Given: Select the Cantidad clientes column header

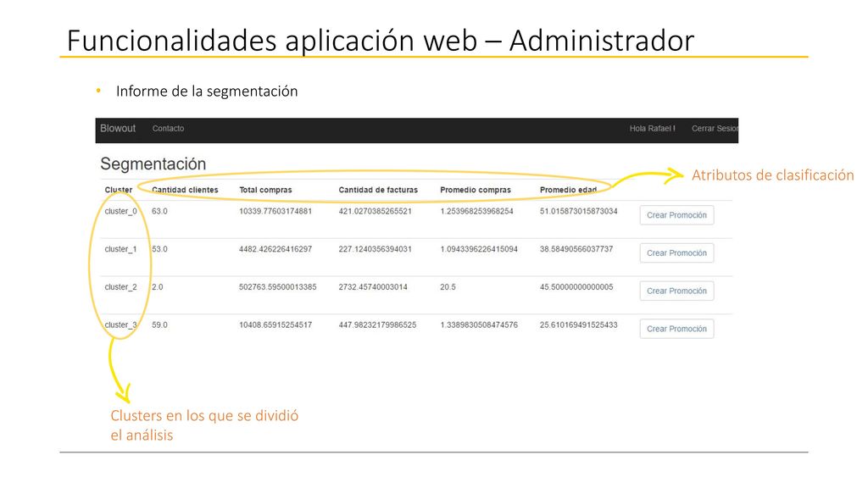Looking at the screenshot, I should (185, 190).
